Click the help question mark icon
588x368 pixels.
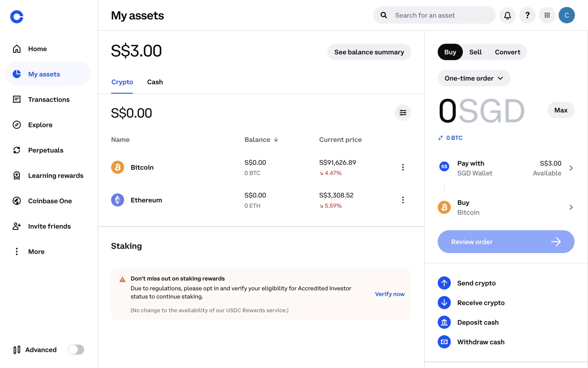527,15
